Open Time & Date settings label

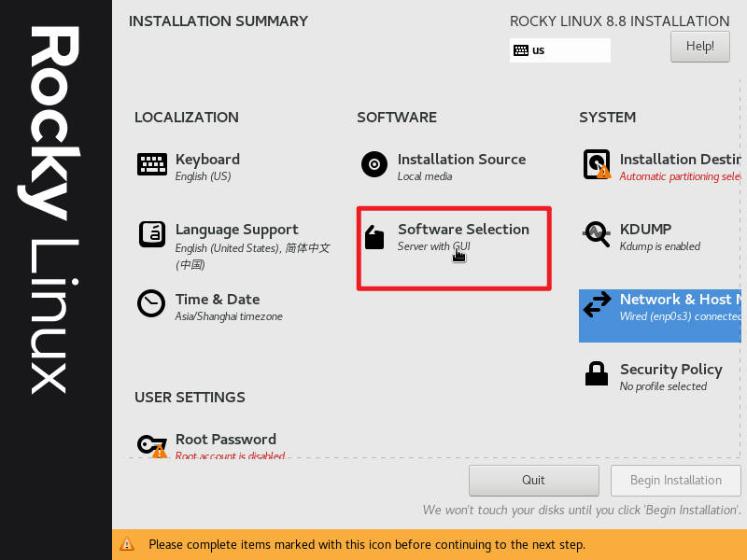point(218,300)
